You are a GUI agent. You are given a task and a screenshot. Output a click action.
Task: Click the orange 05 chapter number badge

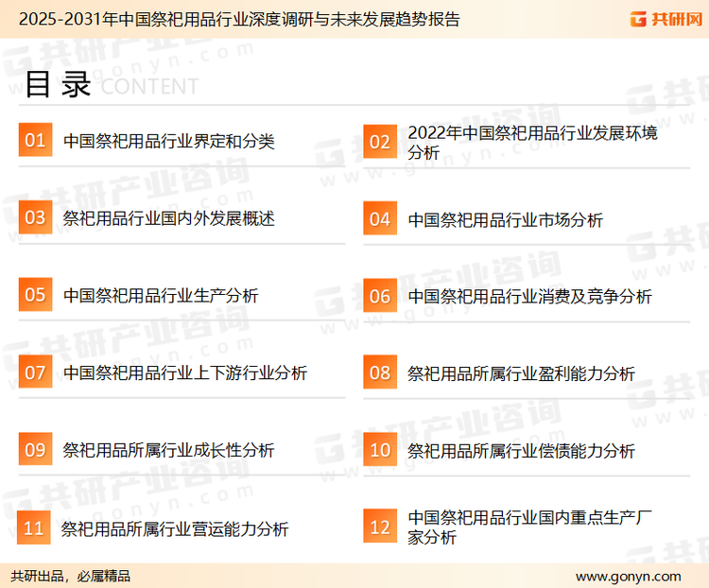pyautogui.click(x=35, y=294)
